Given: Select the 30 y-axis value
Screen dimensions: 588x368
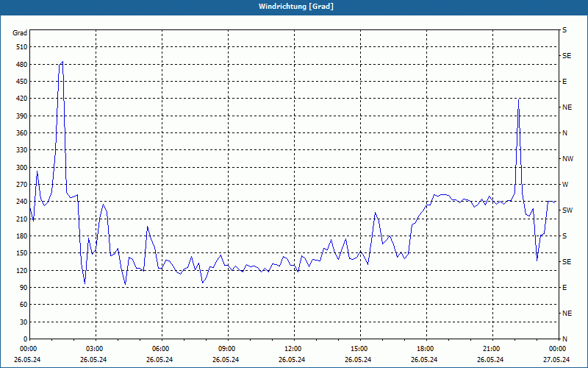Looking at the screenshot, I should (x=24, y=322).
